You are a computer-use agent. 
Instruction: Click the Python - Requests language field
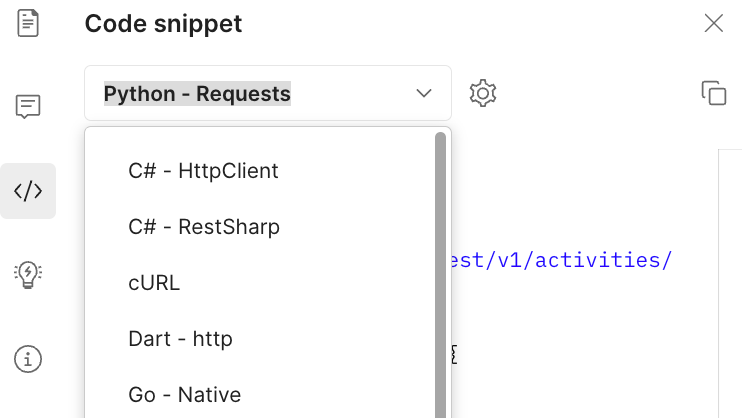pyautogui.click(x=268, y=93)
